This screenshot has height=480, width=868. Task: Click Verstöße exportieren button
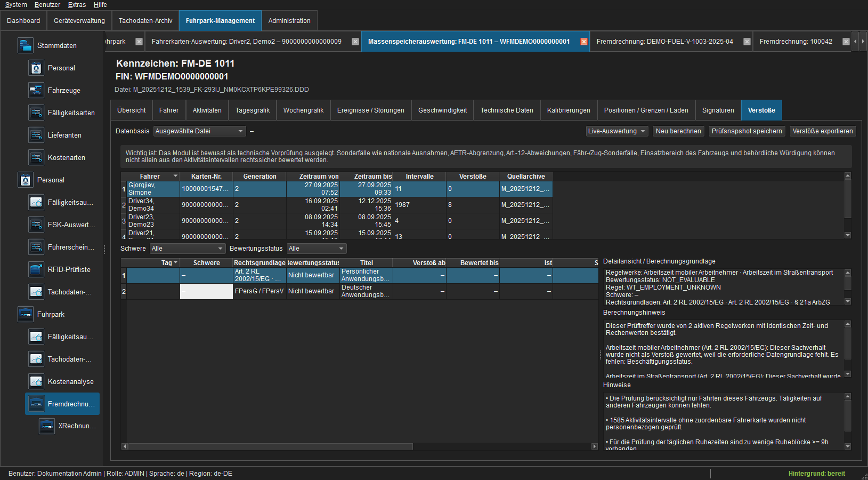click(823, 131)
